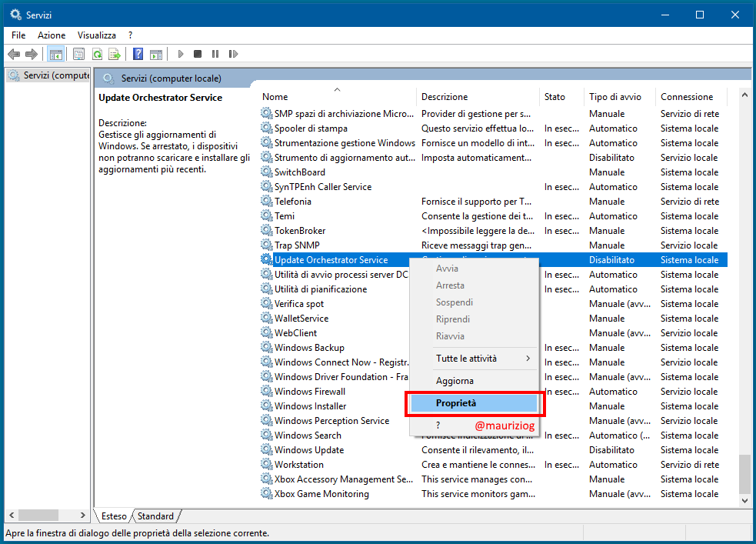Sort by the Tipo di avvio column header
Image resolution: width=756 pixels, height=544 pixels.
coord(620,96)
